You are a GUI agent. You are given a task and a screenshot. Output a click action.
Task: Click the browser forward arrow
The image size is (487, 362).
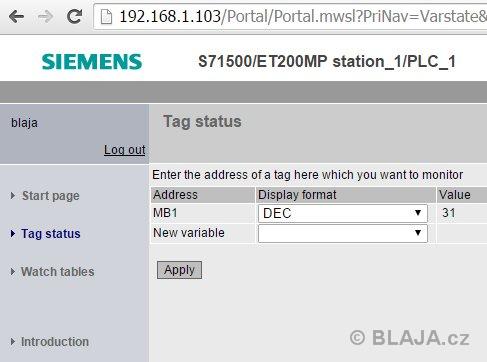(x=45, y=16)
